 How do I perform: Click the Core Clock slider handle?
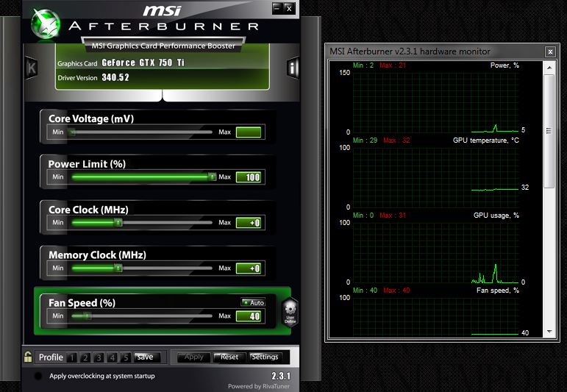(x=118, y=222)
